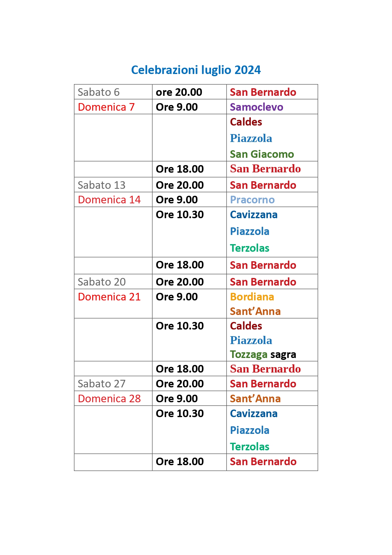The height and width of the screenshot is (555, 392).
Task: Select Sant'Anna directly below Bordiana
Action: pyautogui.click(x=255, y=311)
